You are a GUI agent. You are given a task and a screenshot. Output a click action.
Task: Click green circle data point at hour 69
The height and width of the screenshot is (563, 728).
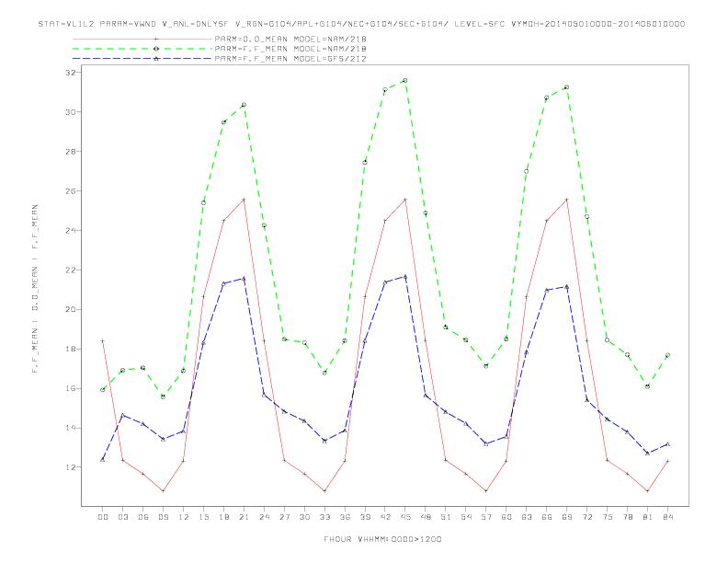coord(567,87)
